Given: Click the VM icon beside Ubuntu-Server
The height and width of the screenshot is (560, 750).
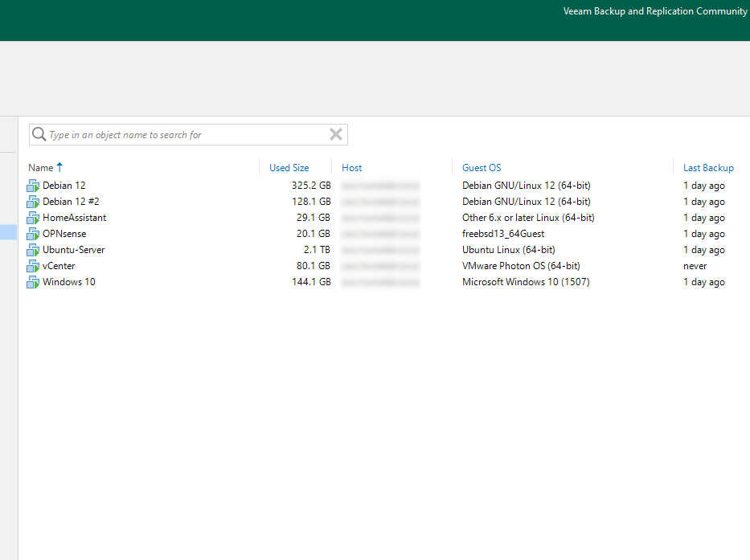Looking at the screenshot, I should point(33,250).
